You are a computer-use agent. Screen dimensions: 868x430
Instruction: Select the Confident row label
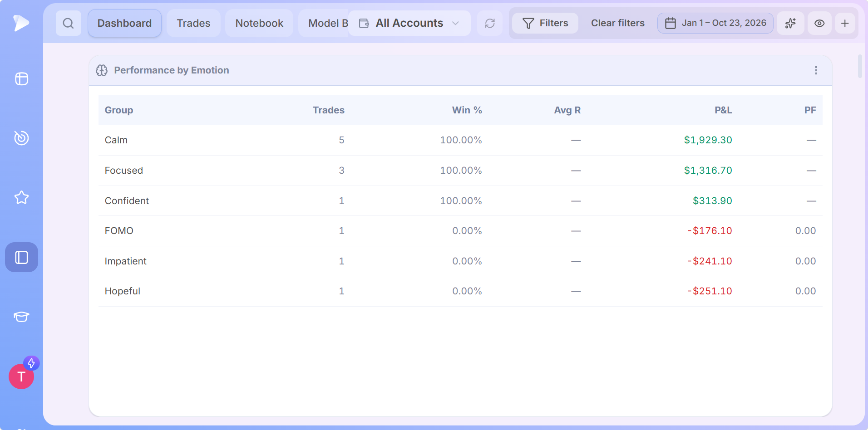[127, 201]
